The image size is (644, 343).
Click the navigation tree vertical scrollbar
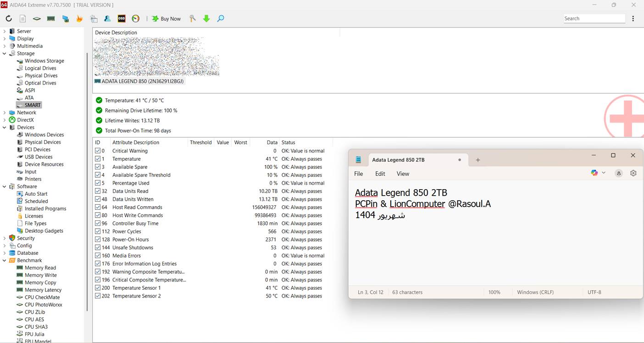(86, 181)
